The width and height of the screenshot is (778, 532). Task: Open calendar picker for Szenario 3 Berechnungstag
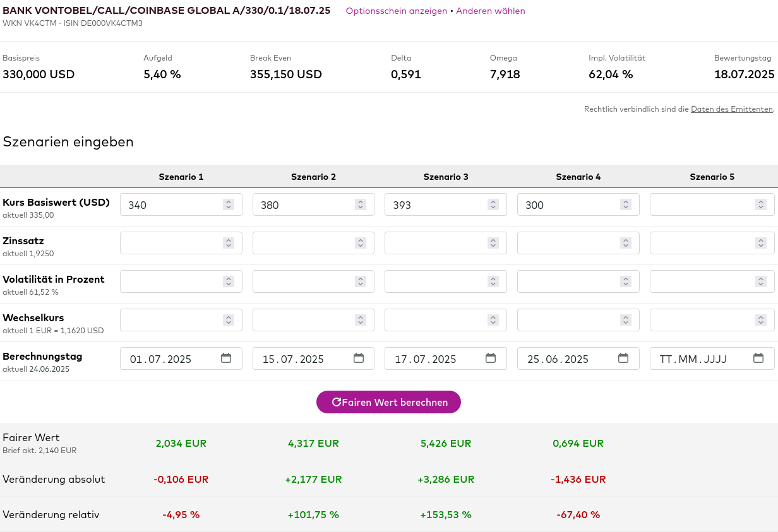(x=491, y=358)
